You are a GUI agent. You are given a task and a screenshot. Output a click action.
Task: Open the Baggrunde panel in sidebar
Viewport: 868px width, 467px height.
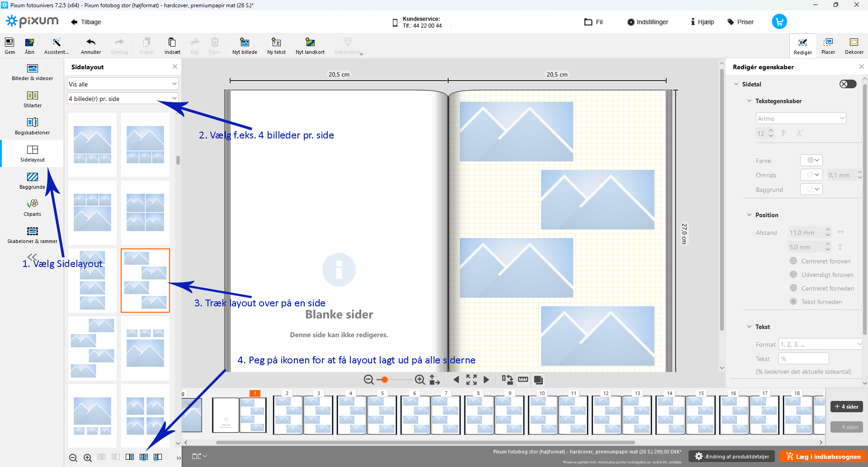coord(33,181)
